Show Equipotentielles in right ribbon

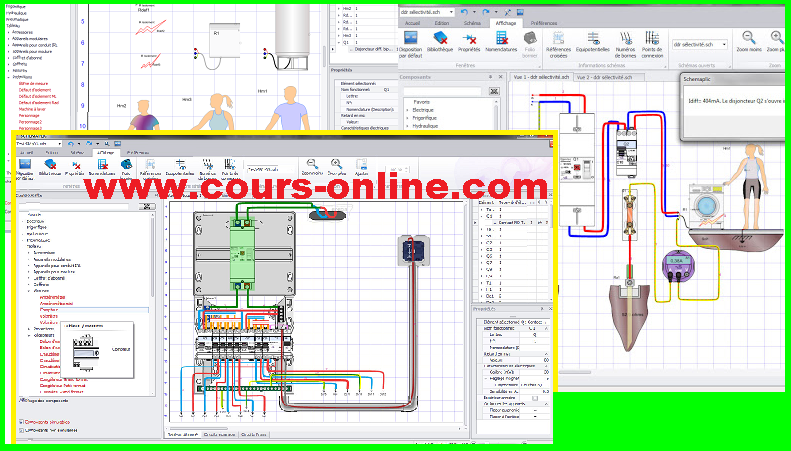593,38
